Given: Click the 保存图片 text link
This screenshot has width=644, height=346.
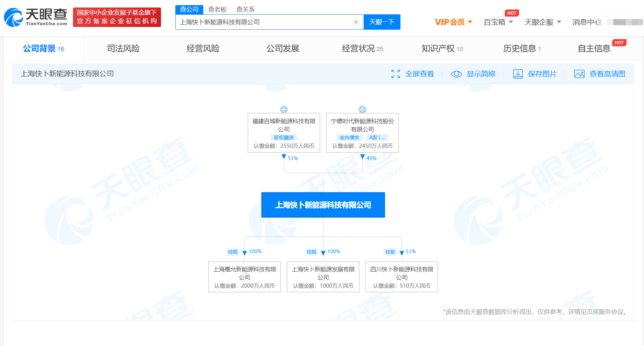Looking at the screenshot, I should click(542, 74).
